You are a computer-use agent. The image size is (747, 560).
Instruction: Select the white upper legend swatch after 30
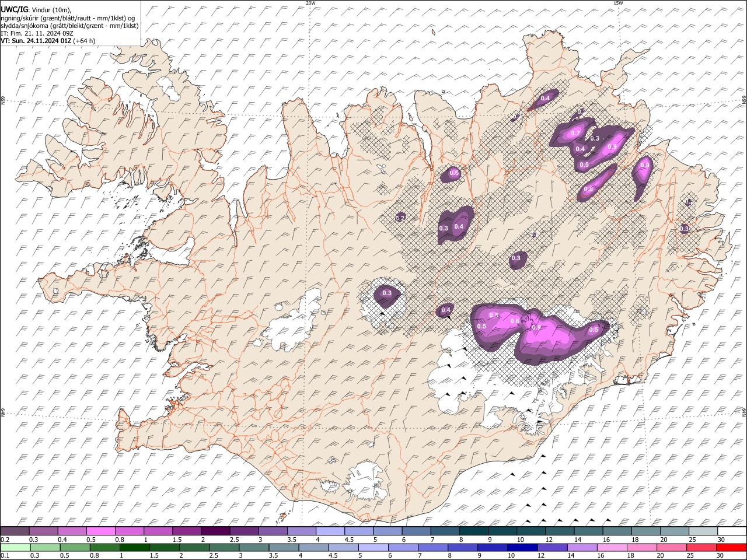click(x=731, y=531)
